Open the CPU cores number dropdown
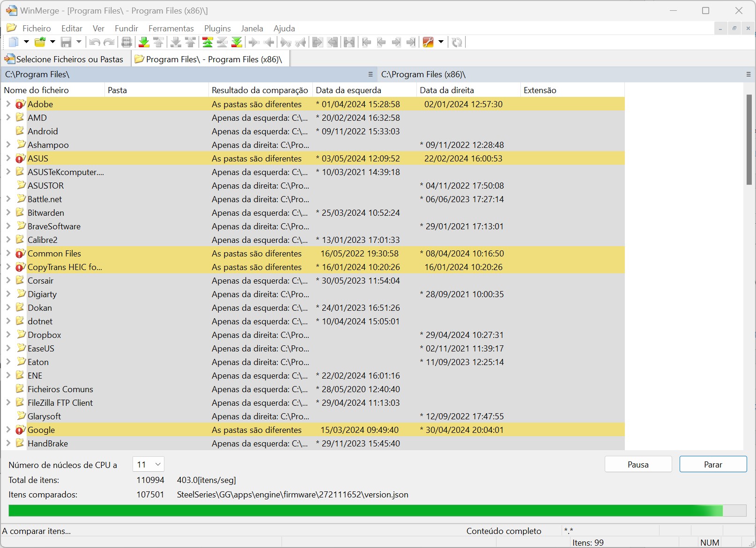Screen dimensions: 756x548 coord(148,464)
